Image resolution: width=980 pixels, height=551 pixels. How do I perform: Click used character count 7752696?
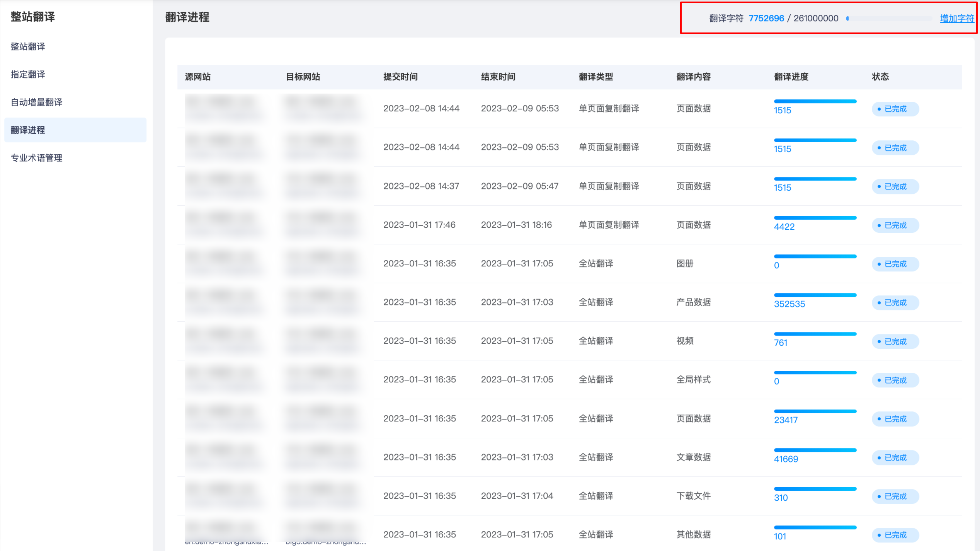(x=766, y=18)
